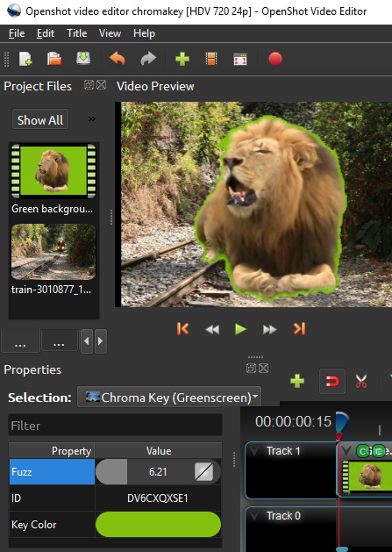Click the Show All filter button
This screenshot has height=552, width=392.
pos(40,119)
